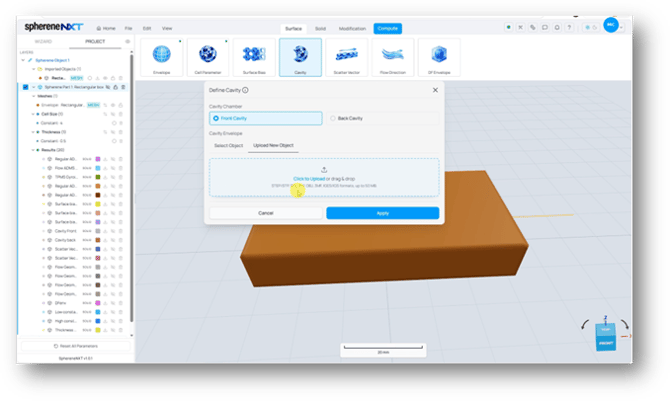Click the Click to Upload link
Image resolution: width=670 pixels, height=401 pixels.
pos(309,179)
